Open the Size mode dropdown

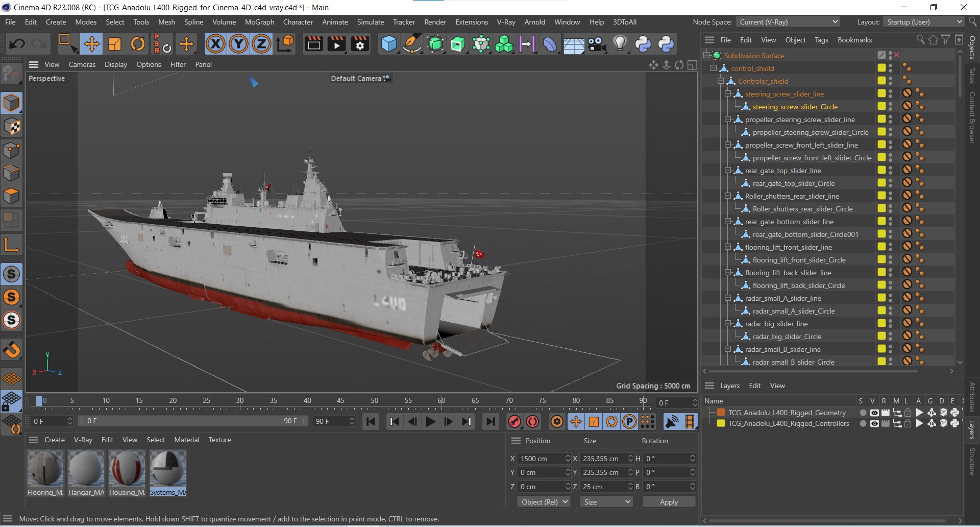point(606,502)
